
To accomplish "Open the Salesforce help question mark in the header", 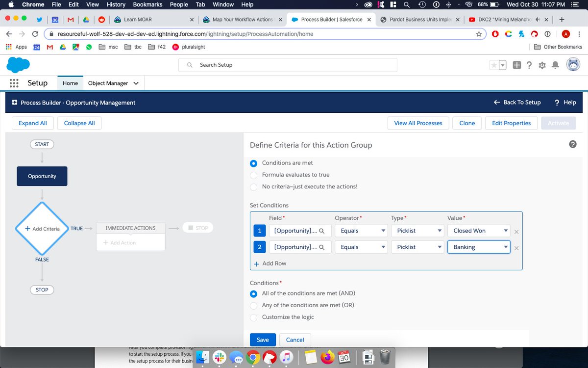I will [529, 65].
